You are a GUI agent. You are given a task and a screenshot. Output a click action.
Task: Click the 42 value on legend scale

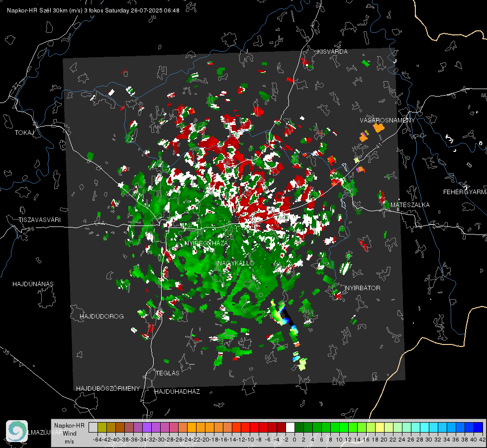482,440
